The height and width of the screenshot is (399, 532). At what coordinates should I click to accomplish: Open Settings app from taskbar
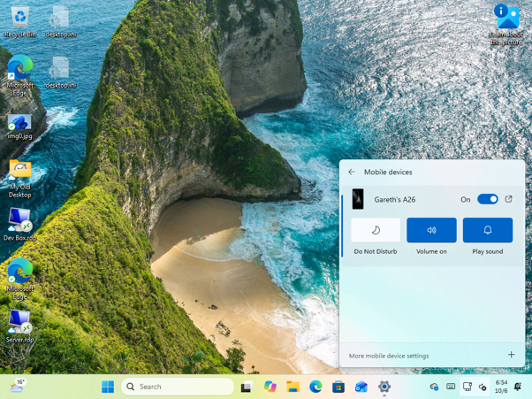point(384,387)
